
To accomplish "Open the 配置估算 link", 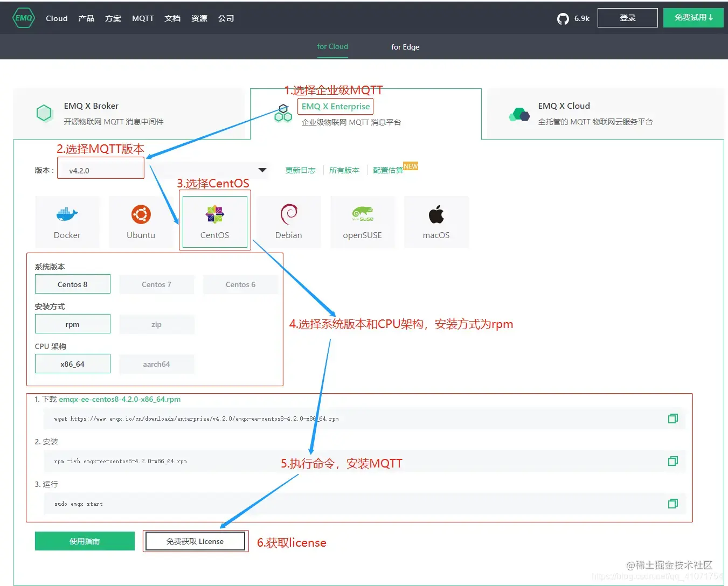I will point(388,170).
